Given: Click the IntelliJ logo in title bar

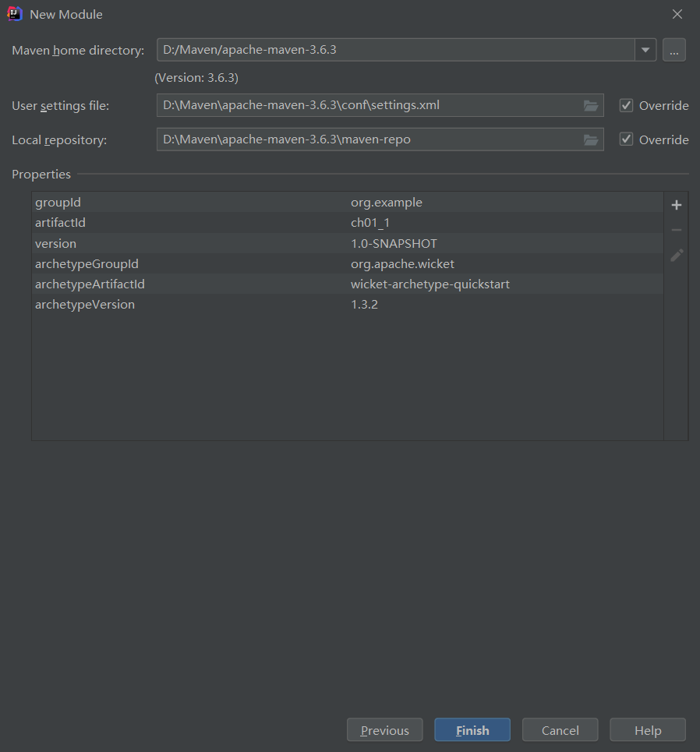Looking at the screenshot, I should tap(15, 14).
